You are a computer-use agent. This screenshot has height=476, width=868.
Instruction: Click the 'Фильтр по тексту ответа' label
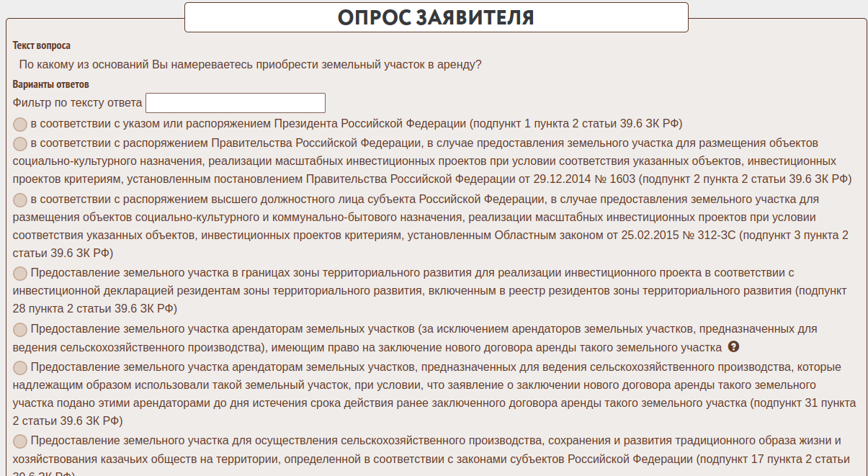point(78,103)
